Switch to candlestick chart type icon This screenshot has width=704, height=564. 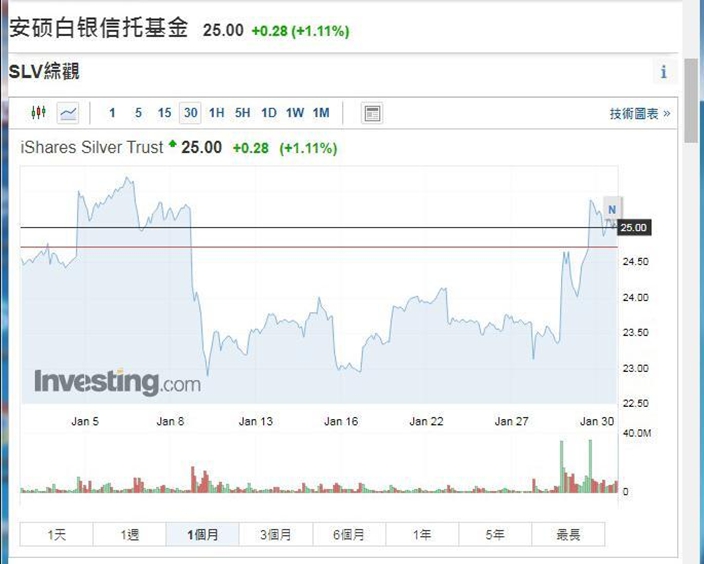39,112
